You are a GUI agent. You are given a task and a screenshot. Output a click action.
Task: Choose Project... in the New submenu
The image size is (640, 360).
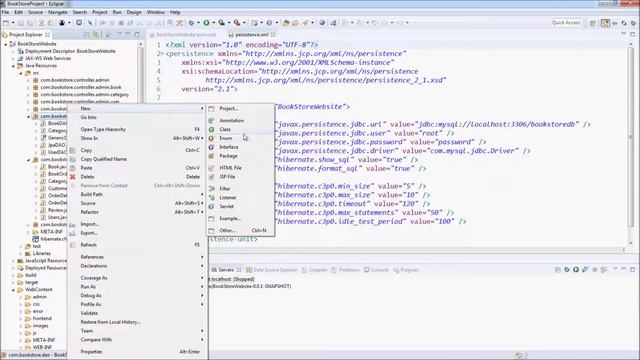click(x=240, y=109)
